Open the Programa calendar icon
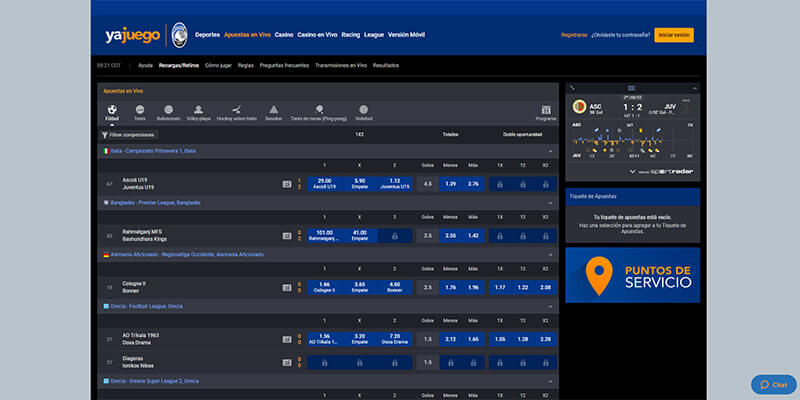This screenshot has height=400, width=800. pos(546,110)
